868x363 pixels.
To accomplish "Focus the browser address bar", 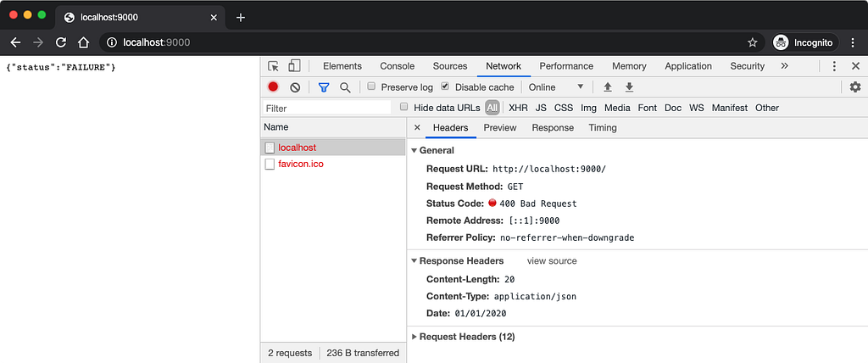I will pos(431,42).
